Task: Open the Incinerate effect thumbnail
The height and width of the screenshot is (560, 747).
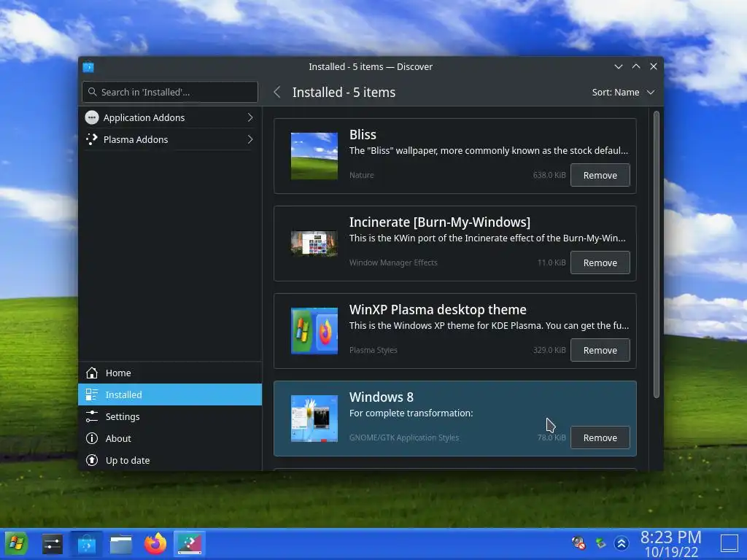Action: [x=314, y=244]
